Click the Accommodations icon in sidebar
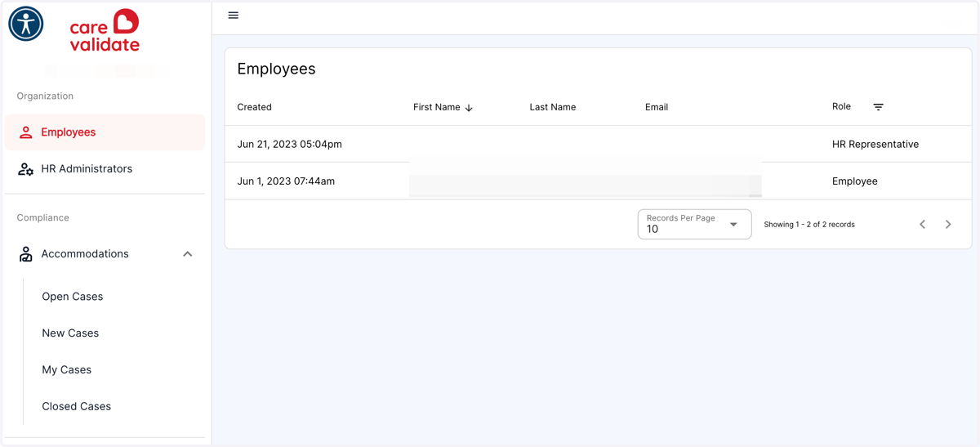Viewport: 980px width, 447px height. click(x=26, y=254)
